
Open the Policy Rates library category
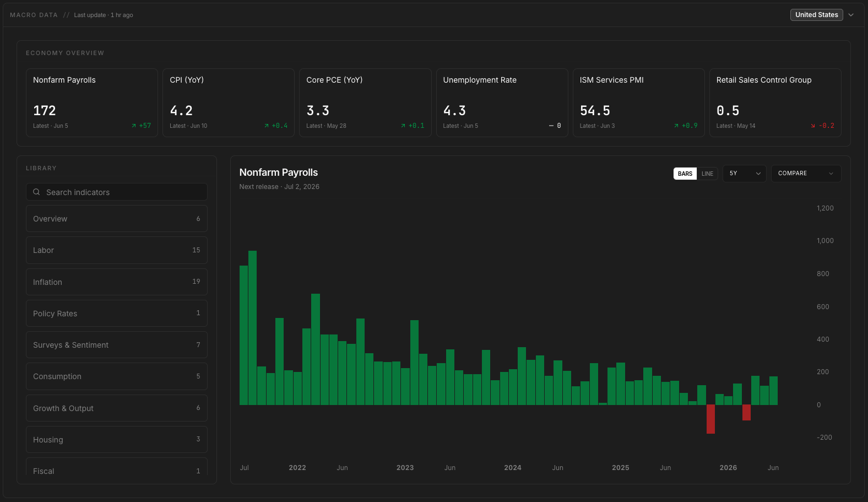click(117, 313)
